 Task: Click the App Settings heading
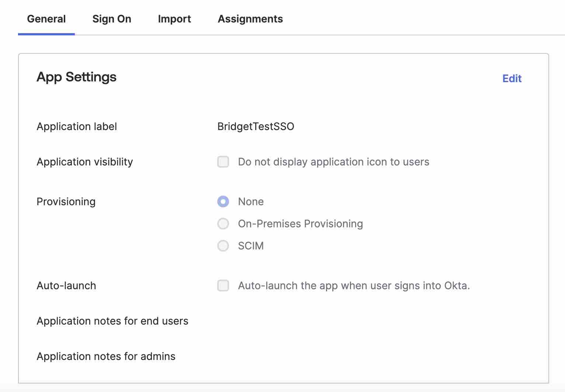76,77
